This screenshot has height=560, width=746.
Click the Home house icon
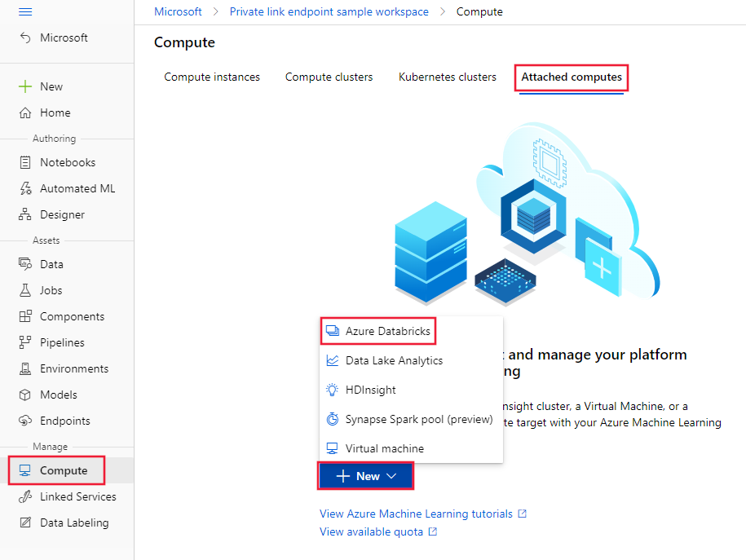pyautogui.click(x=25, y=112)
